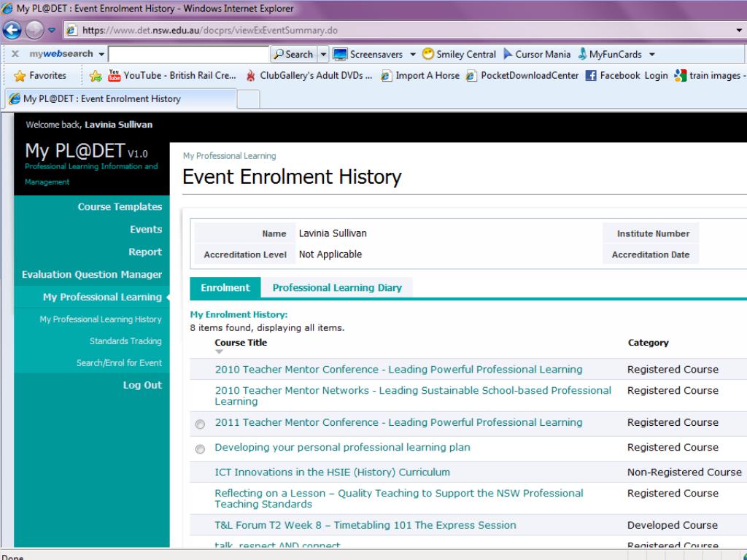Click the MyFunCards icon
This screenshot has height=560, width=747.
tap(582, 54)
